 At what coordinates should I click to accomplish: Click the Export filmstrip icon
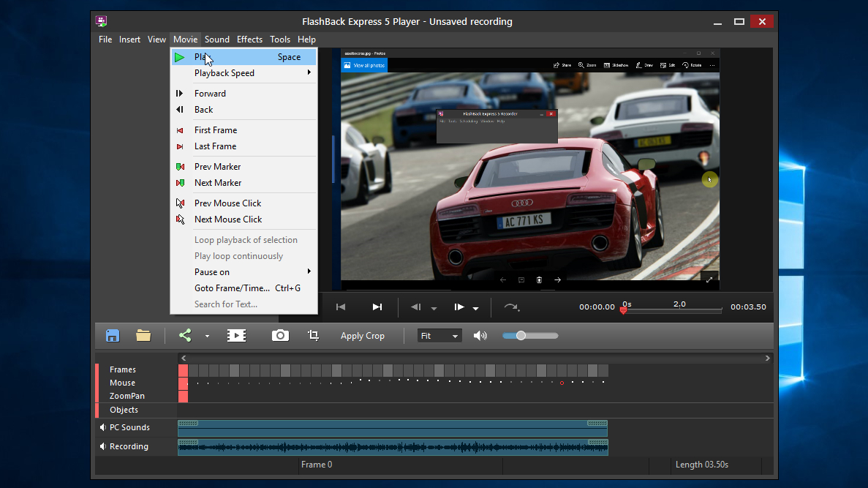(236, 336)
